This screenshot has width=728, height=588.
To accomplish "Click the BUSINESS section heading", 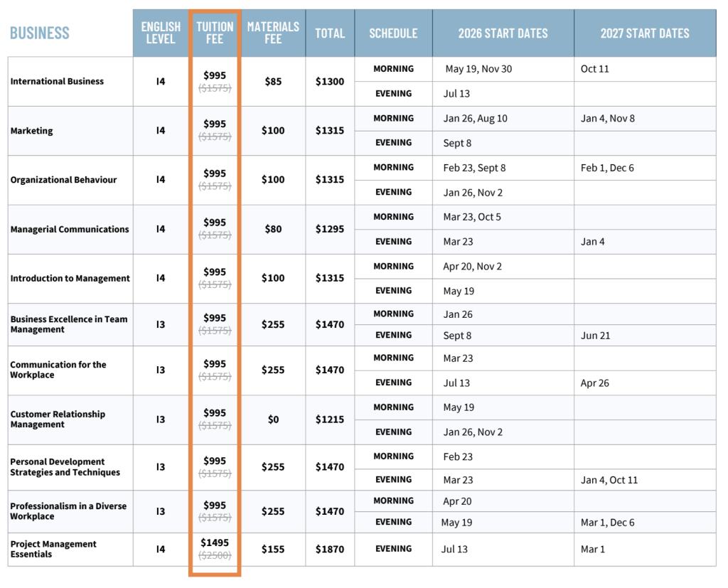I will [x=40, y=33].
